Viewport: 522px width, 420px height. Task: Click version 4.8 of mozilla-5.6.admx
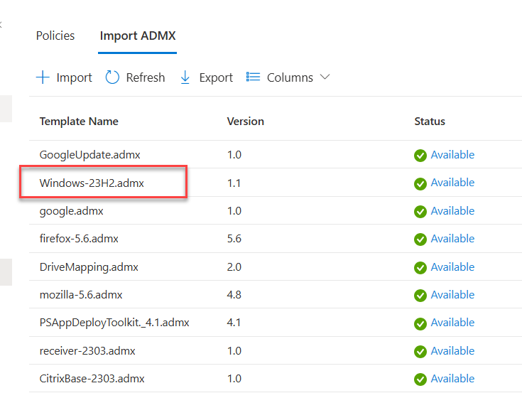[x=234, y=295]
